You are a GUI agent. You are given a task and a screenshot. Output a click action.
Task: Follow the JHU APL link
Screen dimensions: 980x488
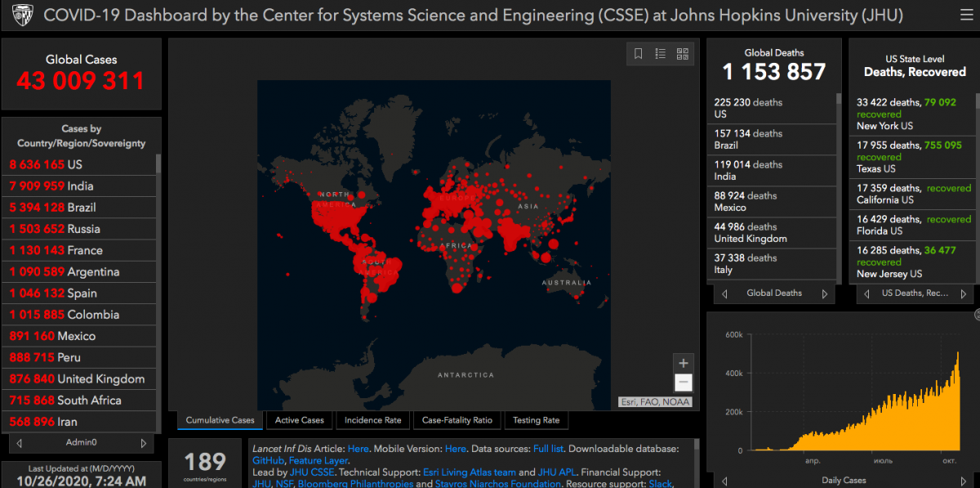(559, 472)
